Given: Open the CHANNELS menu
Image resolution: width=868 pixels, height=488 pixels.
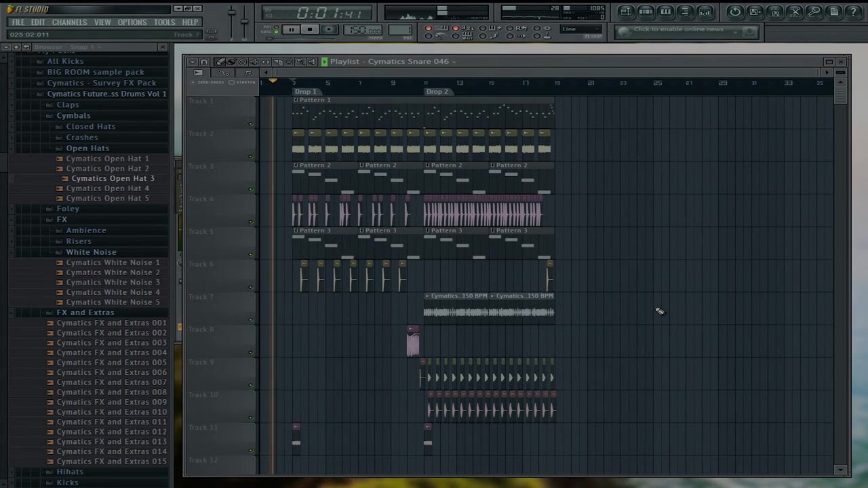Looking at the screenshot, I should [x=69, y=22].
